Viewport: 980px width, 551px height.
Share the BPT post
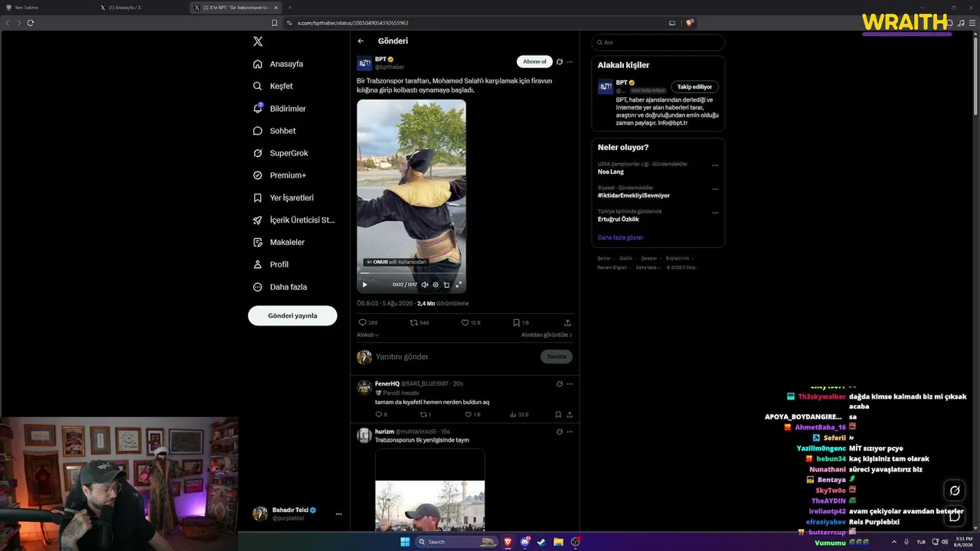tap(567, 323)
